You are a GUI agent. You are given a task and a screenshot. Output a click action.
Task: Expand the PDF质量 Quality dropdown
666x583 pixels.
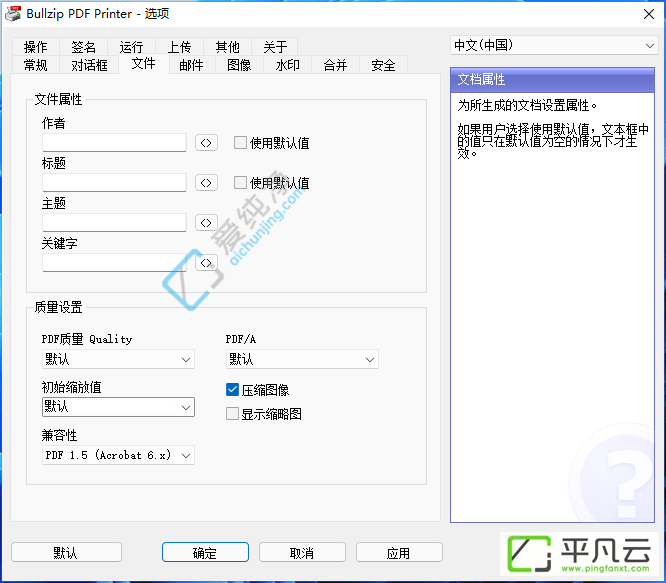(119, 359)
